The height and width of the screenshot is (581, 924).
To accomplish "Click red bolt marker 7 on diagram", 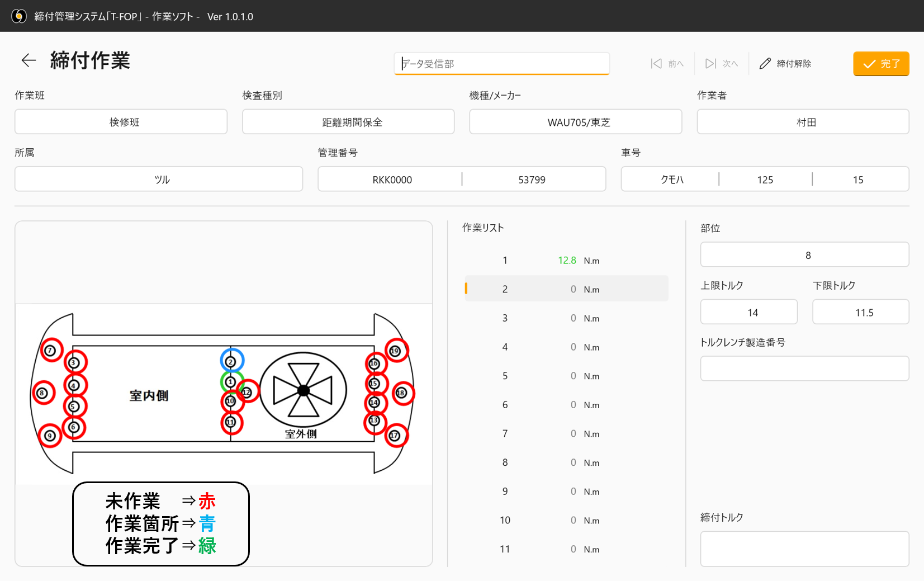I will 49,350.
